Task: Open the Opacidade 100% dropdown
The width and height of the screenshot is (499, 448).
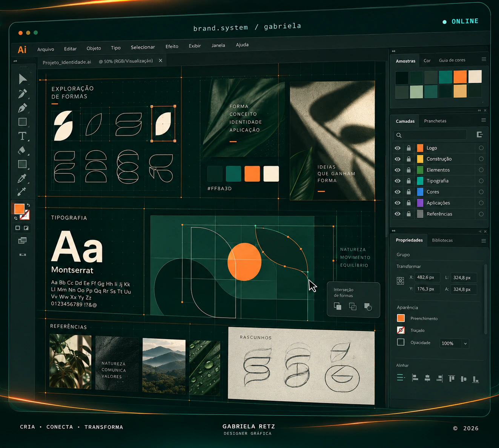Action: (465, 343)
